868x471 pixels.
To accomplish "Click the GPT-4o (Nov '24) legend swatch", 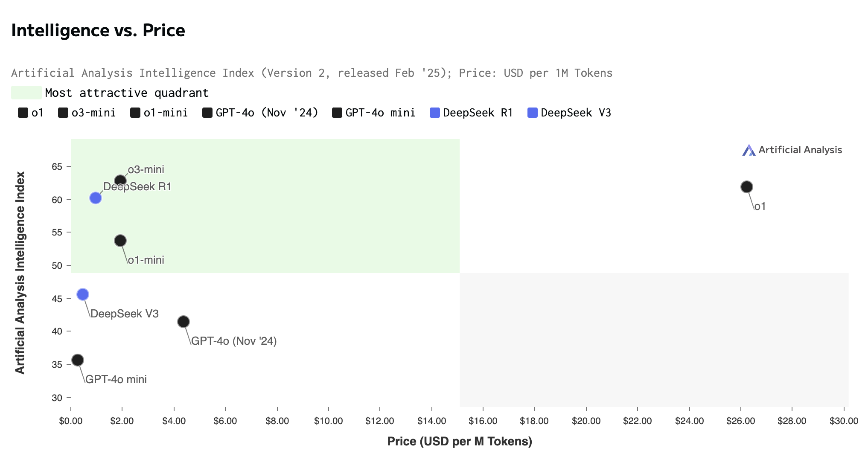I will (207, 113).
